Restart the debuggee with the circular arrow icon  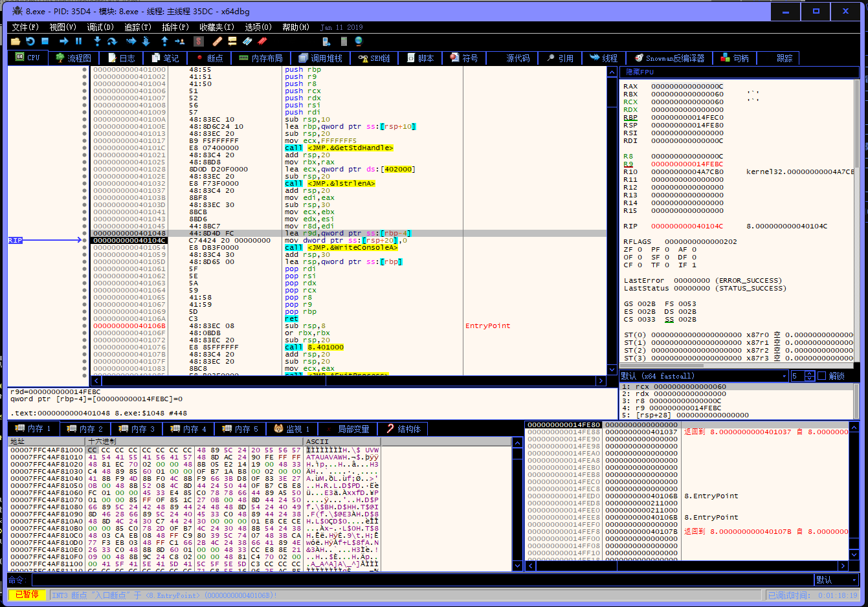[x=30, y=41]
